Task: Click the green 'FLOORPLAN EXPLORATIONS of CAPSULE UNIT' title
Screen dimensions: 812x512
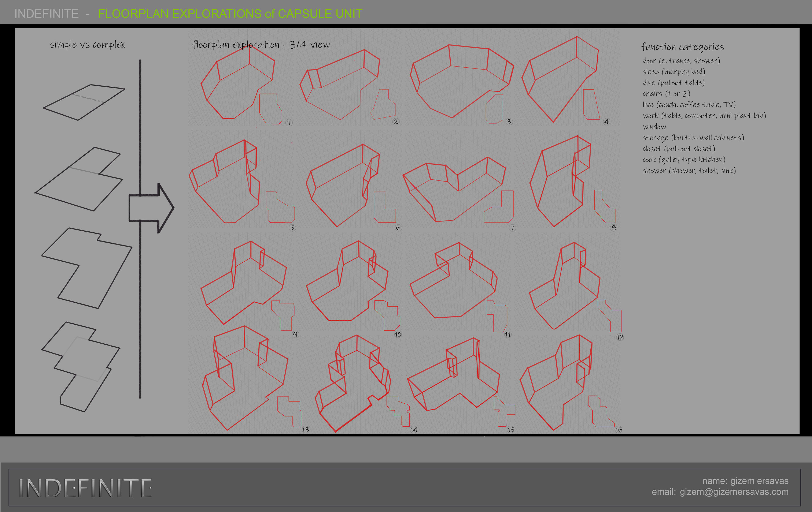Action: point(230,14)
